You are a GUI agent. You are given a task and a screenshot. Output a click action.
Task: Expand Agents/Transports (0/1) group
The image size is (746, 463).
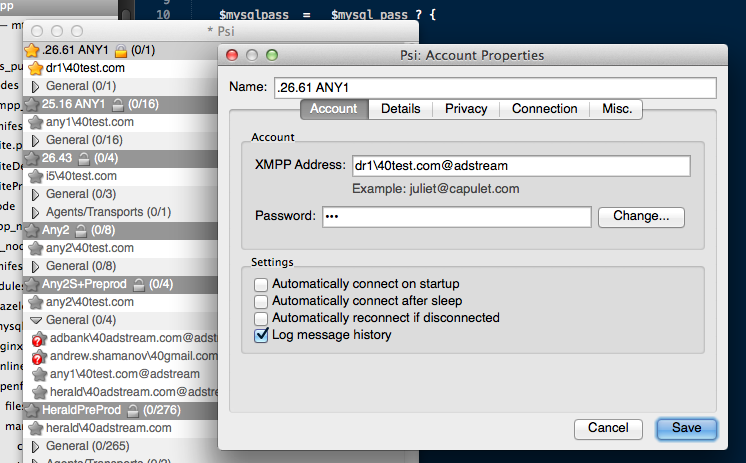click(35, 212)
